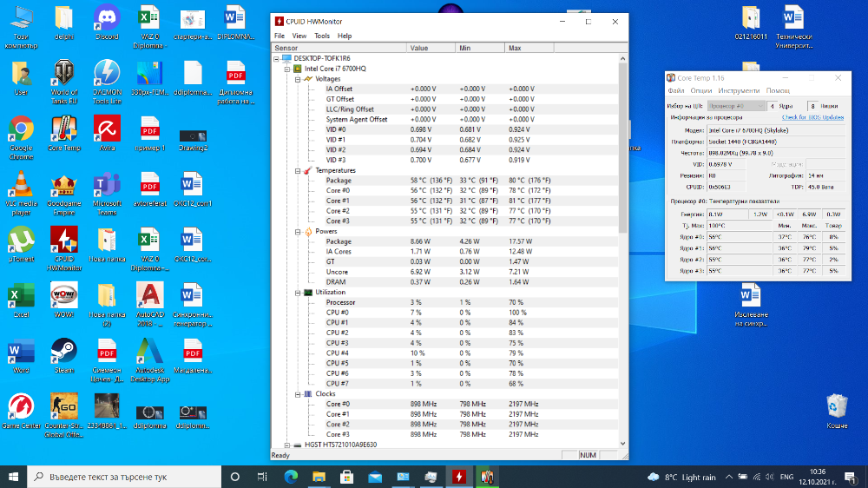Viewport: 868px width, 488px height.
Task: Click the Value column header
Action: point(431,48)
